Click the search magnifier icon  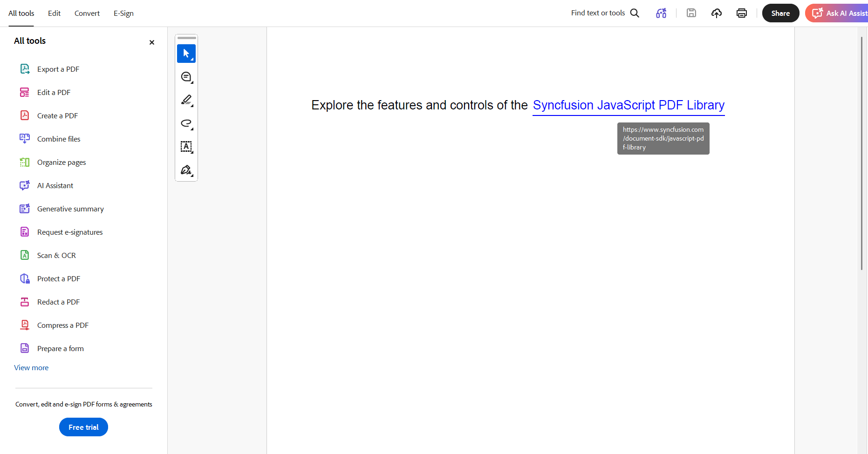click(x=635, y=13)
